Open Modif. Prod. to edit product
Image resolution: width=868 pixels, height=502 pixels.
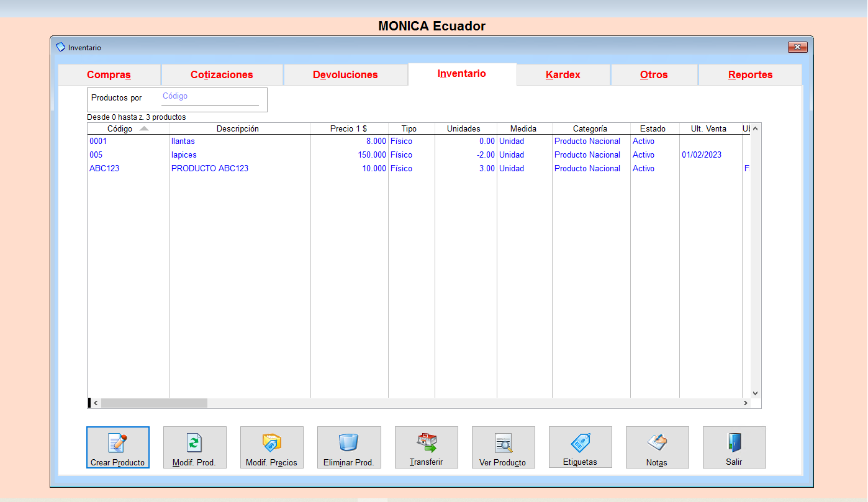pos(195,447)
